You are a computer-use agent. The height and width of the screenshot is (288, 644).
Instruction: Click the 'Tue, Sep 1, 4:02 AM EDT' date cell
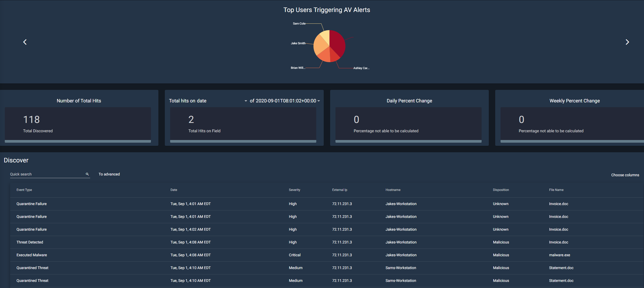tap(190, 229)
